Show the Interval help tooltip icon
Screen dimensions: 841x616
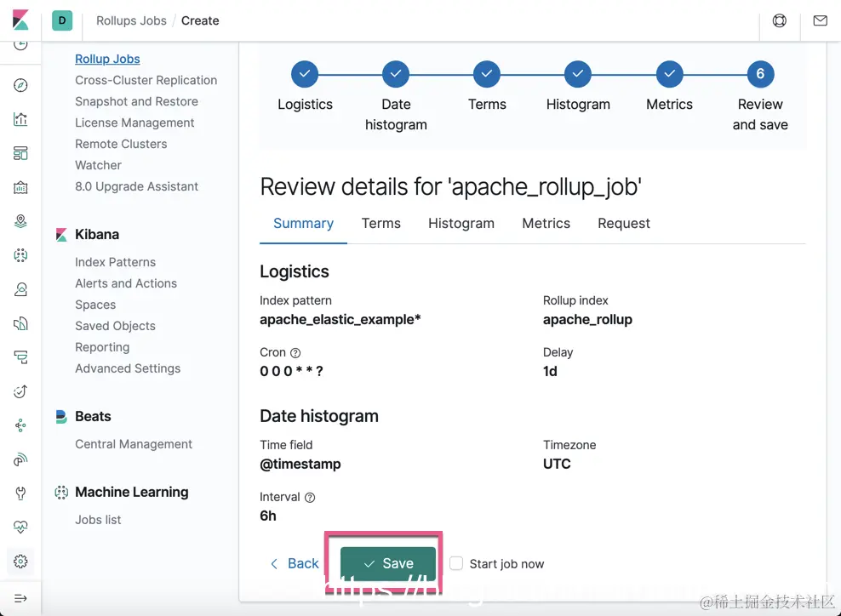[x=310, y=498]
